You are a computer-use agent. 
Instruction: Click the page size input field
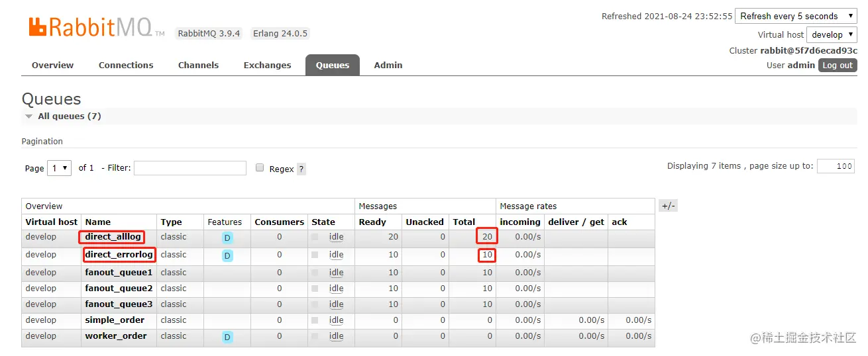coord(836,166)
